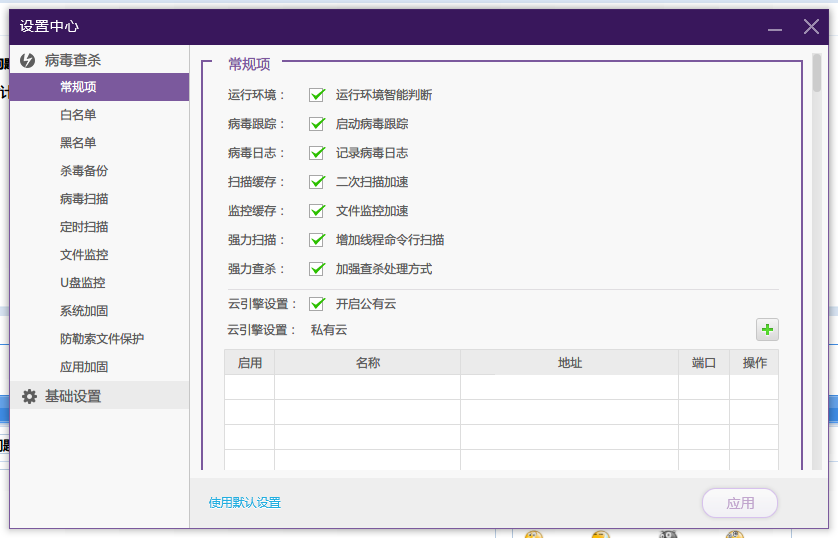Click the gear icon beside 基础设置
This screenshot has width=838, height=538.
click(x=29, y=396)
